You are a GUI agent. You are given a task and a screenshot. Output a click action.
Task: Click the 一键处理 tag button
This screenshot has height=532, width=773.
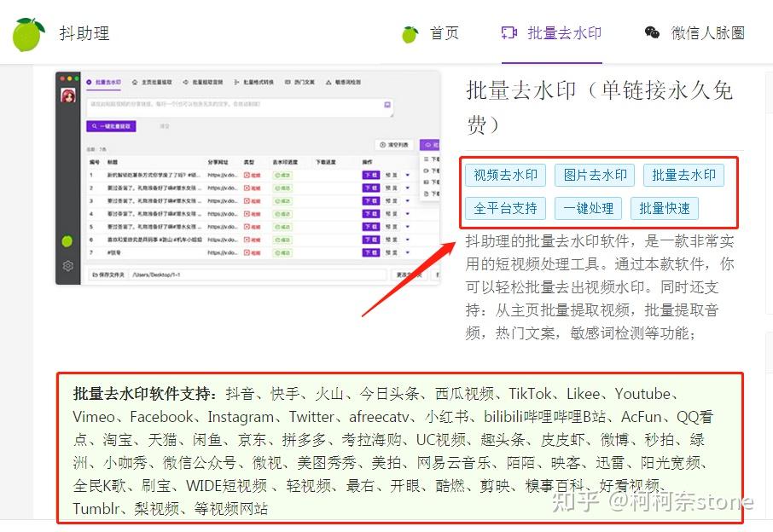[588, 208]
